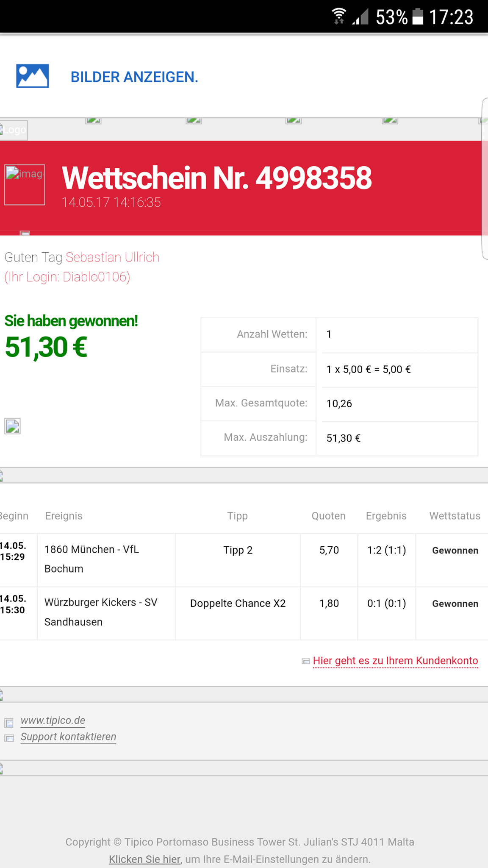
Task: Tap the name Sebastian Ullrich
Action: pyautogui.click(x=112, y=257)
